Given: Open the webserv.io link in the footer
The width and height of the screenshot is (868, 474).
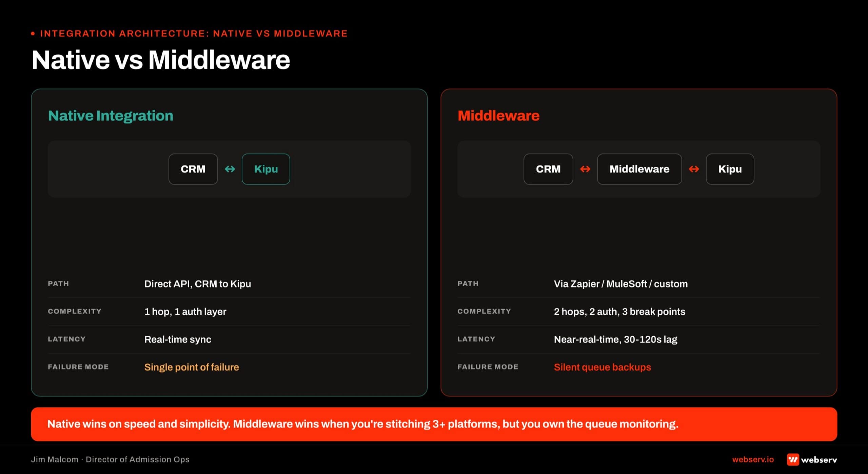Looking at the screenshot, I should 753,459.
